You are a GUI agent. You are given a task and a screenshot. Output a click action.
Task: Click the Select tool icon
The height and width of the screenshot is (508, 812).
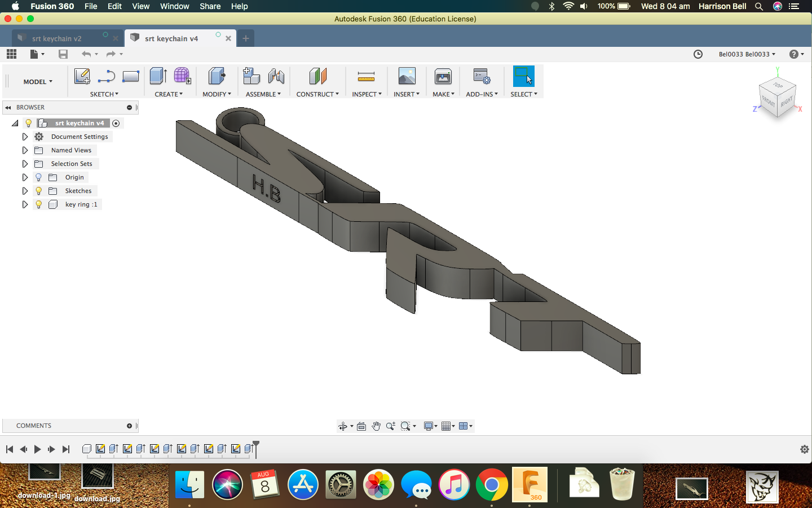(523, 76)
